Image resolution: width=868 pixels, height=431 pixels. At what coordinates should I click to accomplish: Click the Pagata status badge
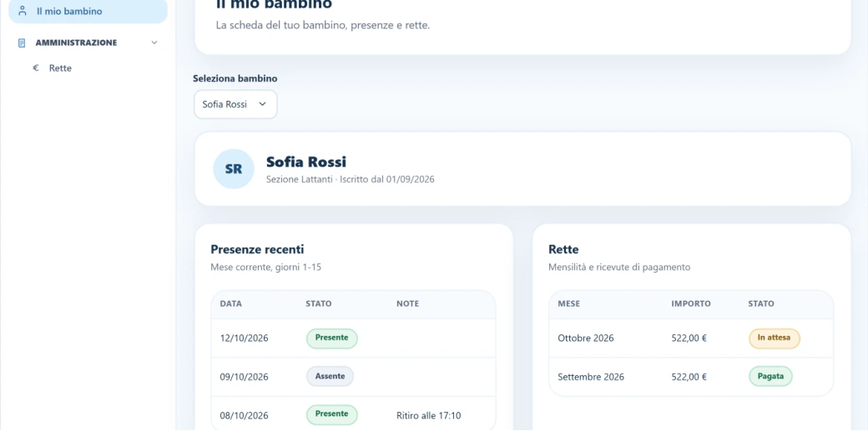(x=770, y=377)
